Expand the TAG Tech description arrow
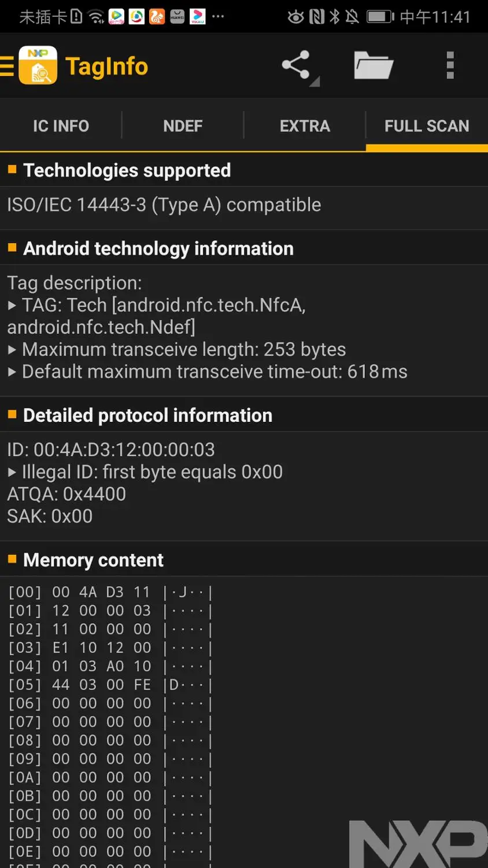 (12, 306)
